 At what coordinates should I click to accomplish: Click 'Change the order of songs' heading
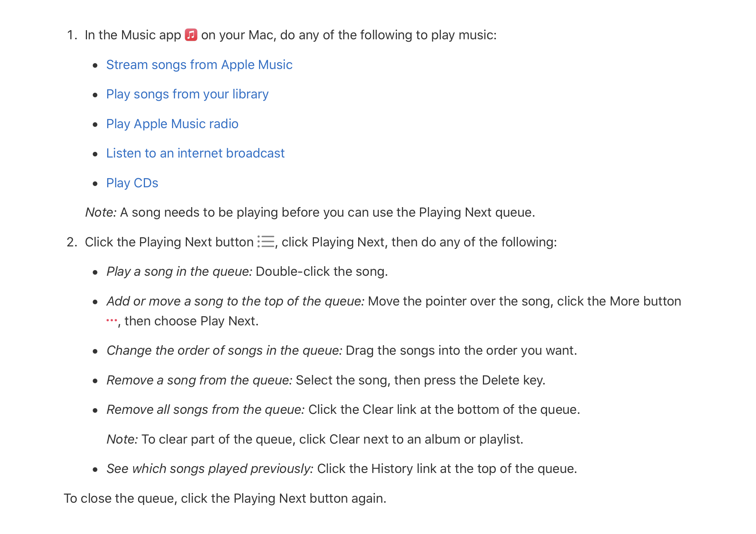(224, 350)
